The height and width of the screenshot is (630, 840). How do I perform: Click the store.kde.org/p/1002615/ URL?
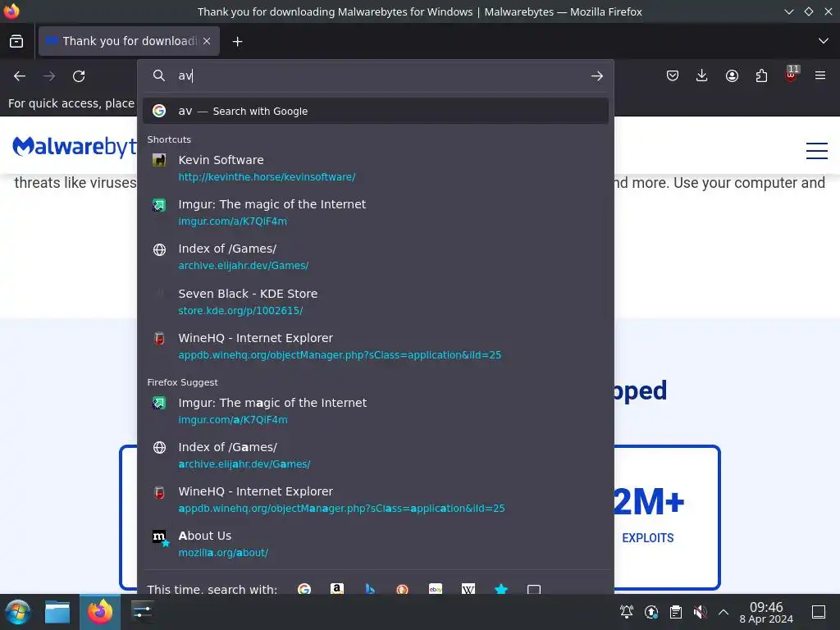240,311
